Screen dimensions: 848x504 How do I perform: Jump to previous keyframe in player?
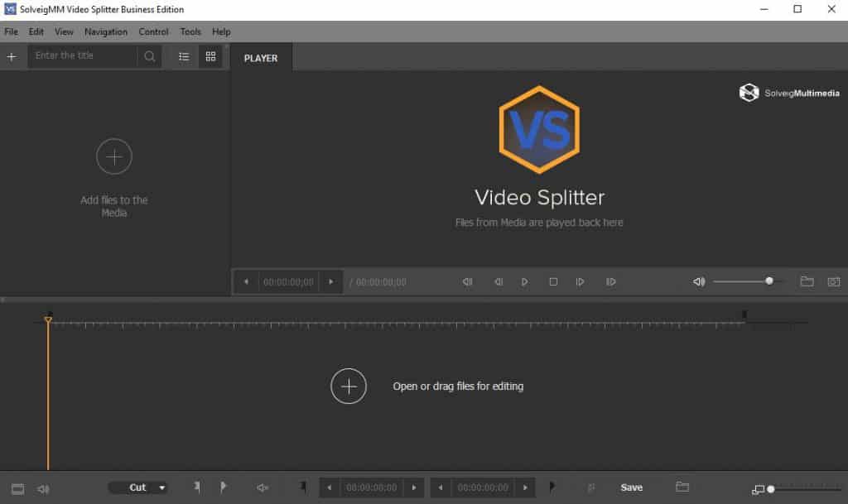pos(467,282)
